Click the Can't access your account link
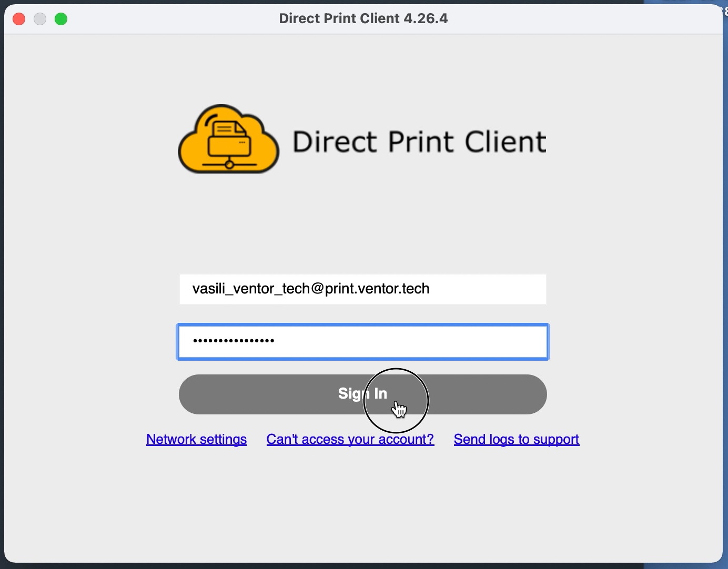Viewport: 728px width, 569px height. tap(350, 439)
